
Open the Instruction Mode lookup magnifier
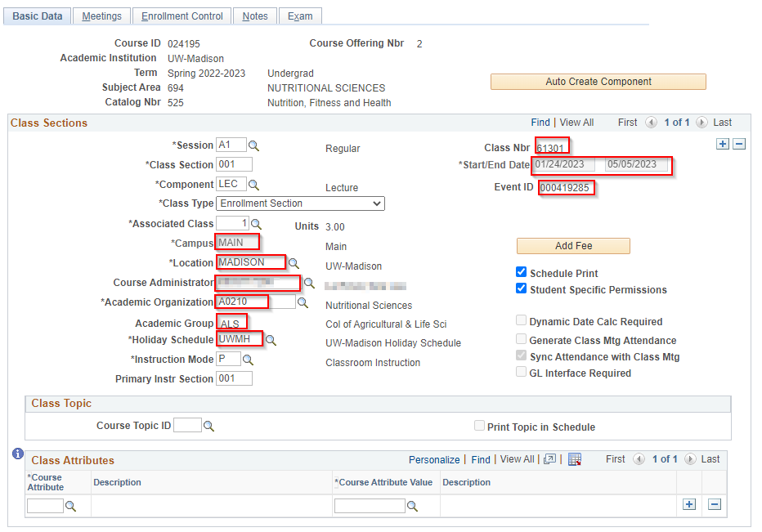click(x=248, y=360)
